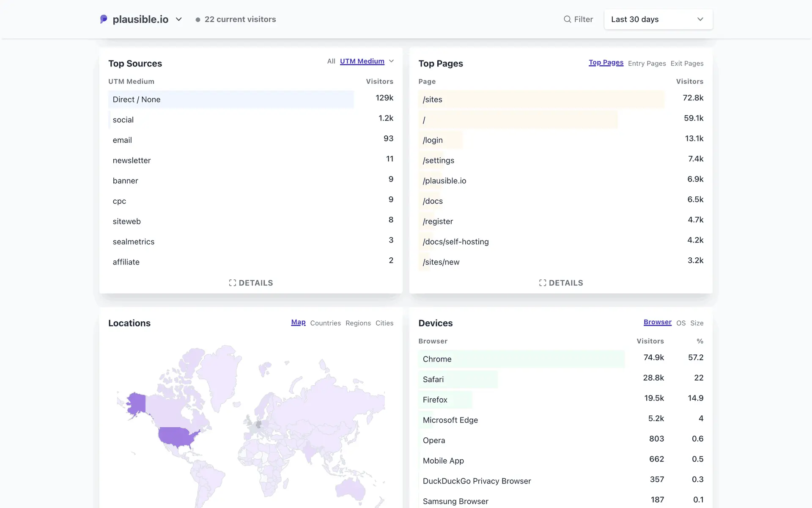
Task: Click the Filter search icon
Action: [x=567, y=19]
